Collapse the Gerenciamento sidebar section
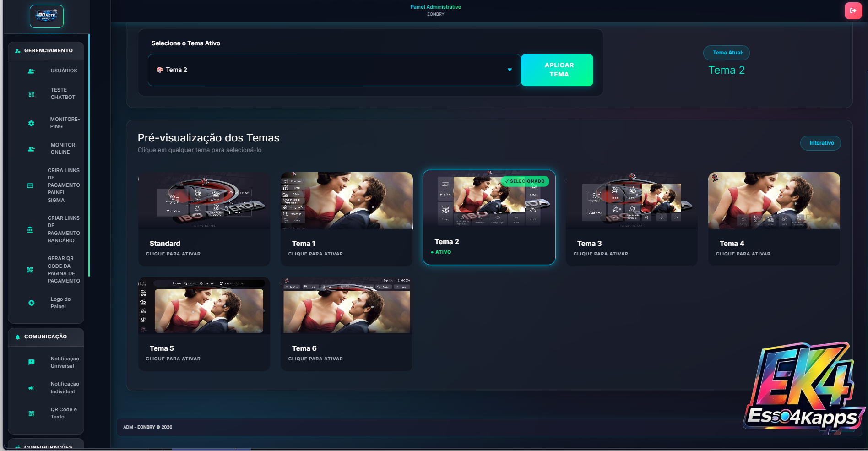 (x=46, y=51)
